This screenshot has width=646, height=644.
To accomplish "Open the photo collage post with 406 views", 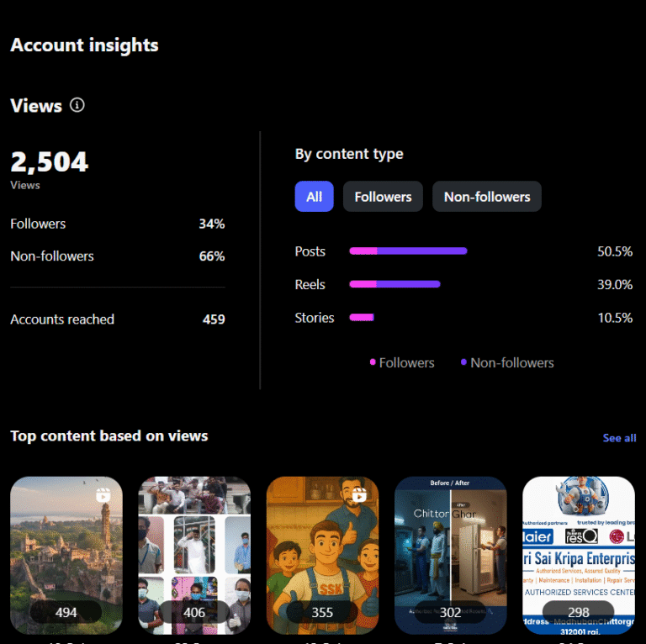I will 194,555.
